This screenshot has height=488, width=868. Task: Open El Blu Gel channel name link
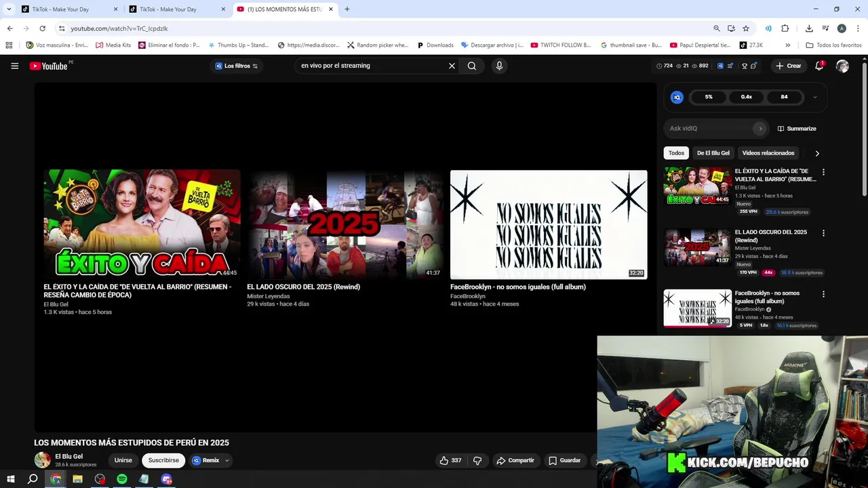click(68, 457)
